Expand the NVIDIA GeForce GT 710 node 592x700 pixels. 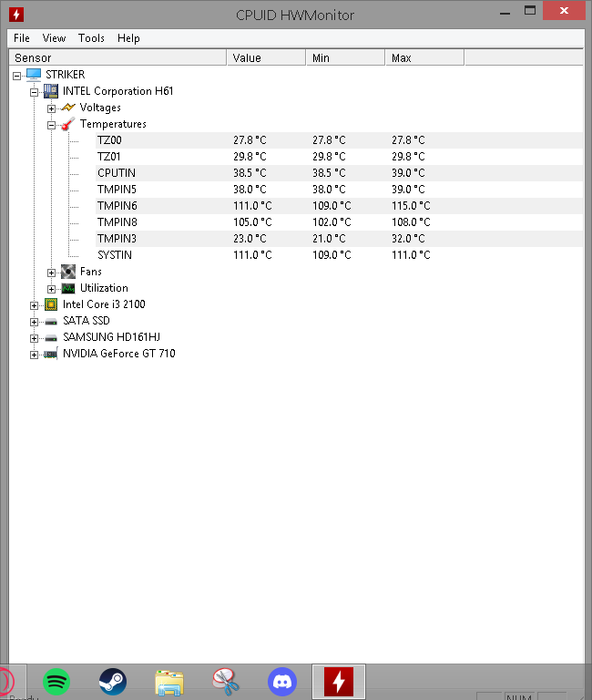[x=34, y=355]
